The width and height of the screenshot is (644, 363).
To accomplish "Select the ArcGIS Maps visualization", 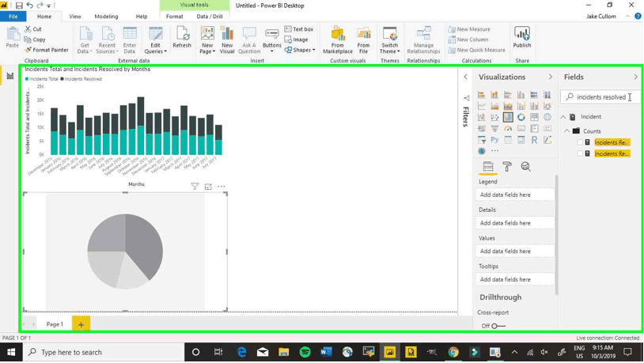I will (x=481, y=151).
